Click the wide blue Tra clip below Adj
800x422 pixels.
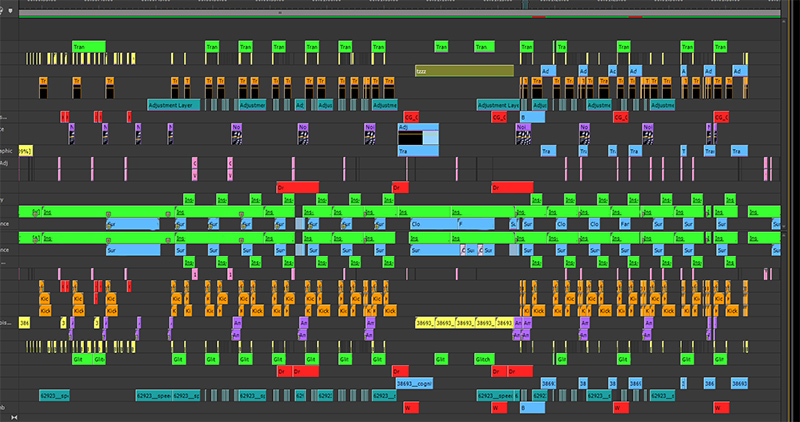tap(418, 151)
